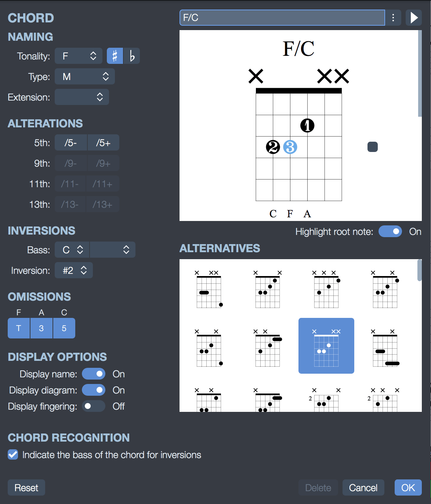Select the flat accidental button
The height and width of the screenshot is (504, 431).
(x=132, y=56)
